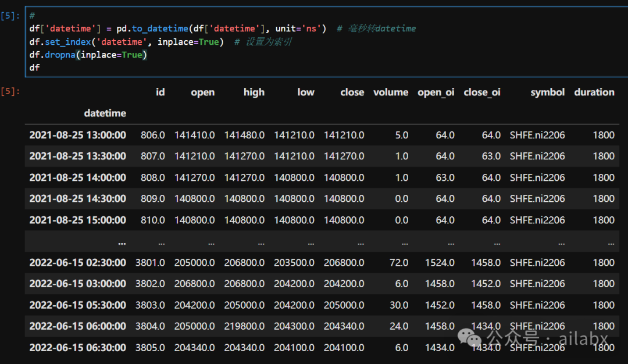This screenshot has width=628, height=364.
Task: Select the row index 2021-08-25 15:00:00
Action: point(78,220)
